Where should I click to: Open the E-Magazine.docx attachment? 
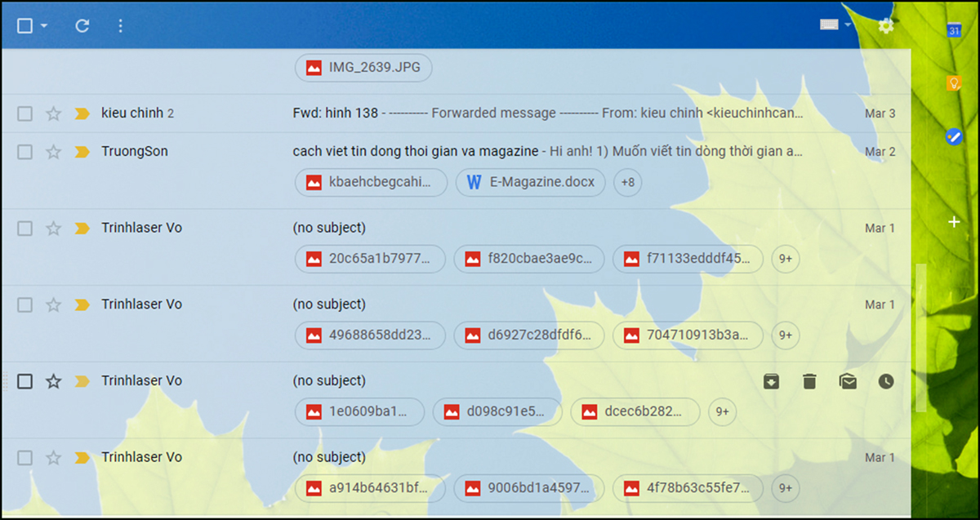tap(531, 183)
